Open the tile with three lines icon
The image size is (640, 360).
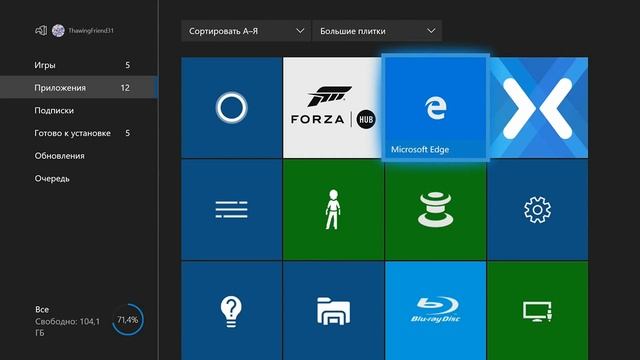(x=231, y=210)
